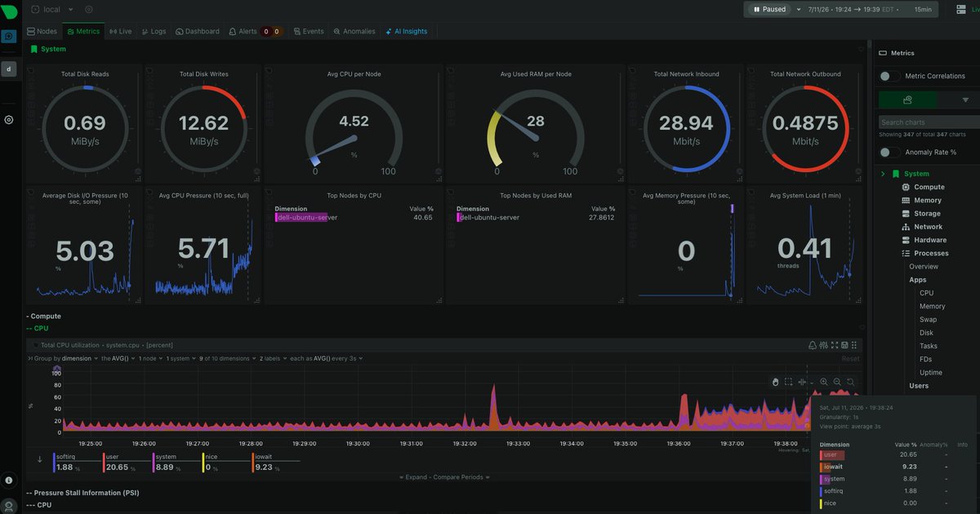Click the green chart selector button in Metrics panel
Viewport: 980px width, 514px height.
pos(907,100)
